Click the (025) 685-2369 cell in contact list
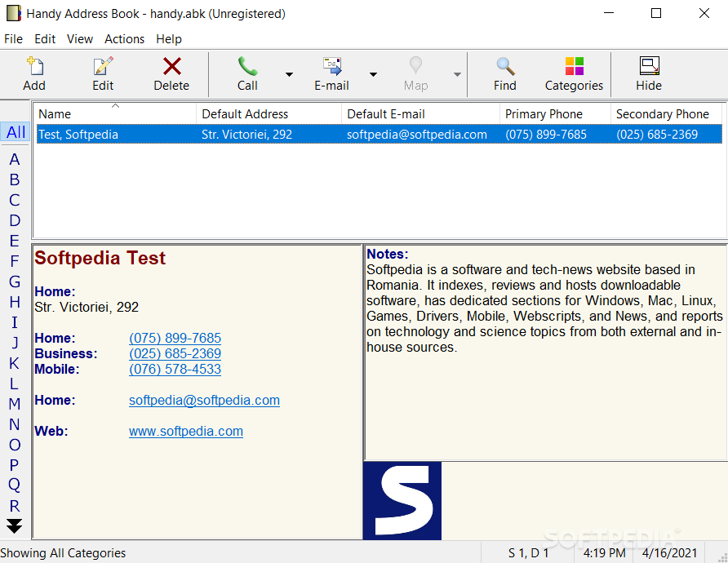 [657, 135]
